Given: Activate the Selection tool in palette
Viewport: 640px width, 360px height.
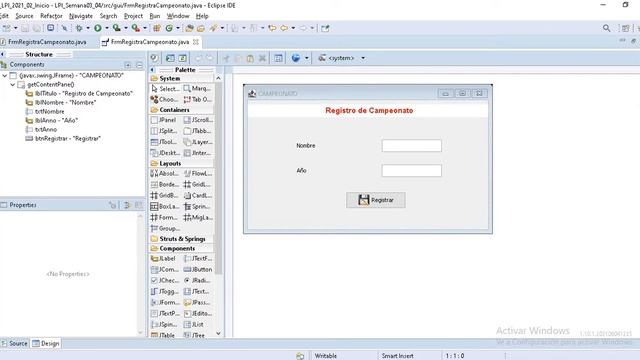Looking at the screenshot, I should [x=165, y=89].
